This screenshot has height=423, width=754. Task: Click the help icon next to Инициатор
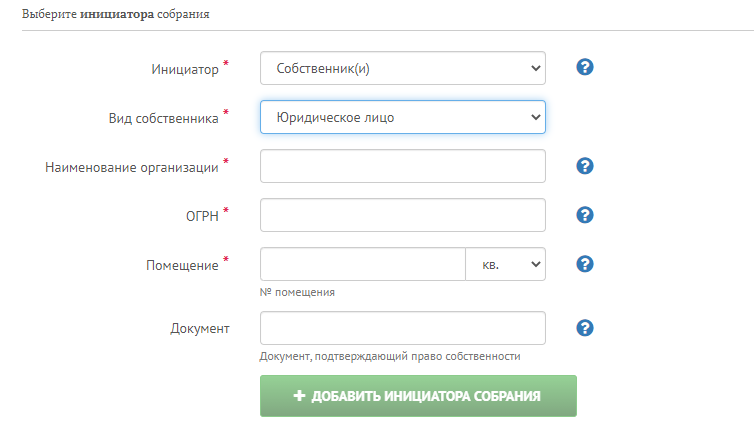coord(585,67)
